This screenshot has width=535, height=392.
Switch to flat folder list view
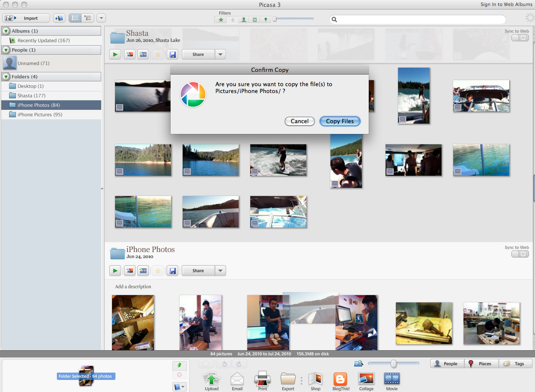click(x=75, y=18)
